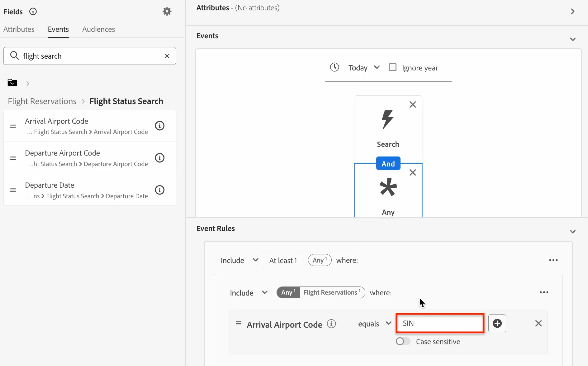The height and width of the screenshot is (366, 588).
Task: Switch to the Attributes tab
Action: click(x=19, y=29)
